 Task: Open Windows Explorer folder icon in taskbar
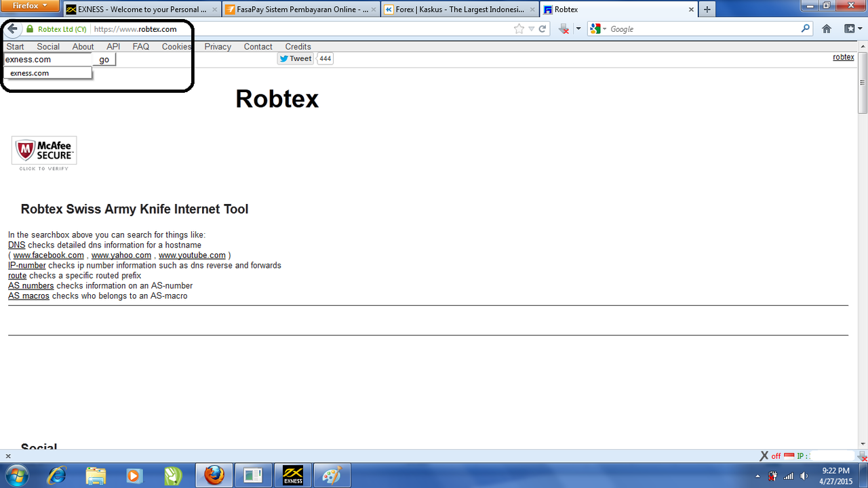(96, 476)
